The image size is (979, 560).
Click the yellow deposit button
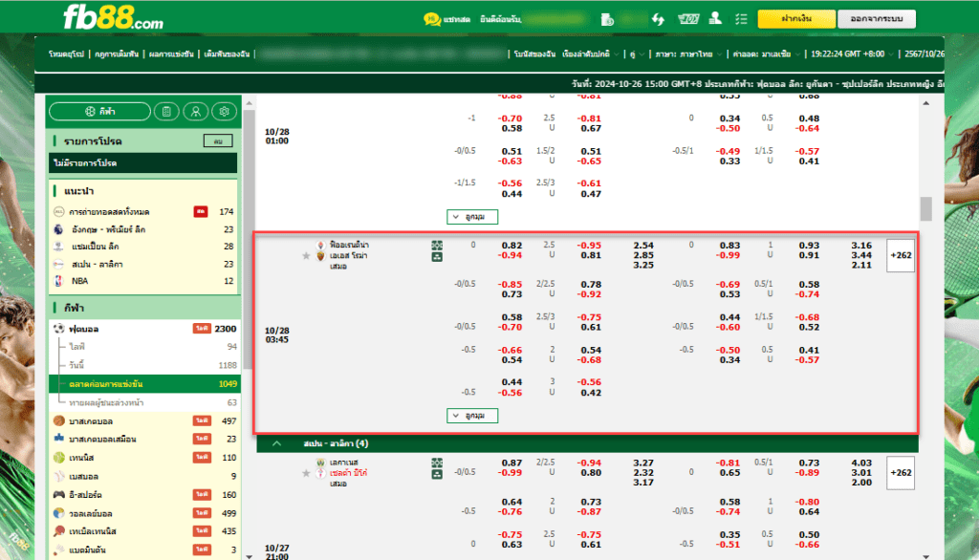(x=796, y=19)
